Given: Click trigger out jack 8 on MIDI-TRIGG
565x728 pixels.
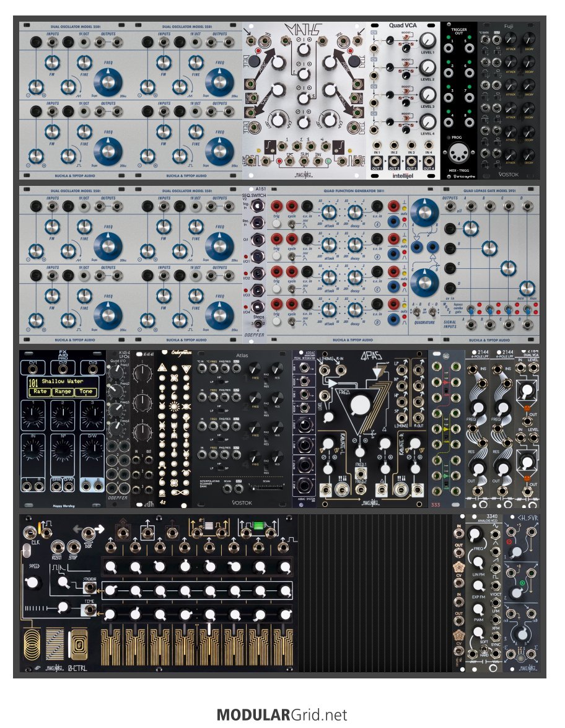Looking at the screenshot, I should pyautogui.click(x=469, y=123).
